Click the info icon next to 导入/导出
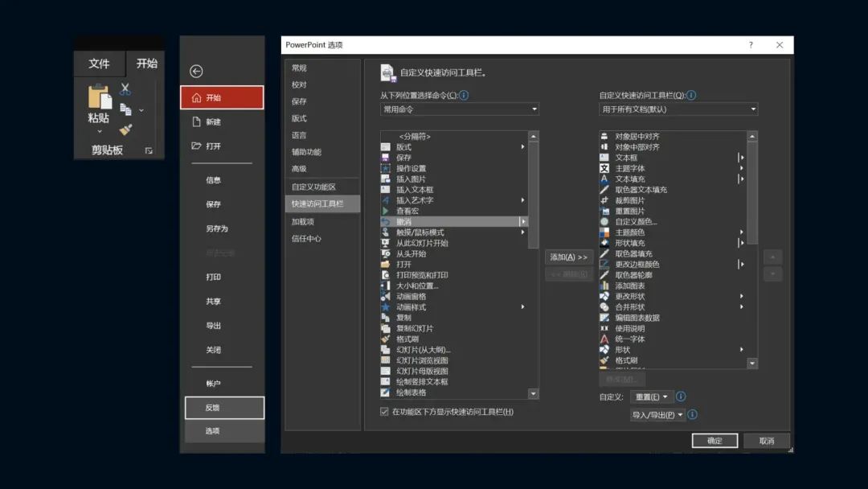 (692, 414)
